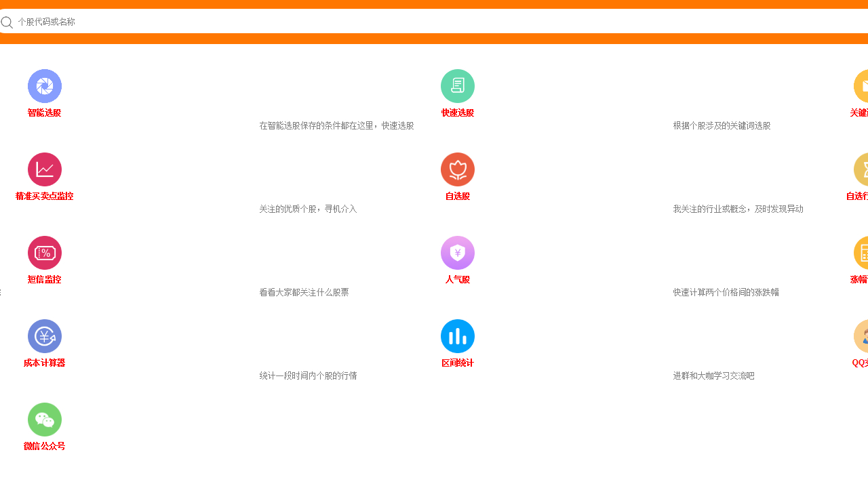Viewport: 868px width, 488px height.
Task: Select the 区间统计 interval statistics icon
Action: [457, 336]
